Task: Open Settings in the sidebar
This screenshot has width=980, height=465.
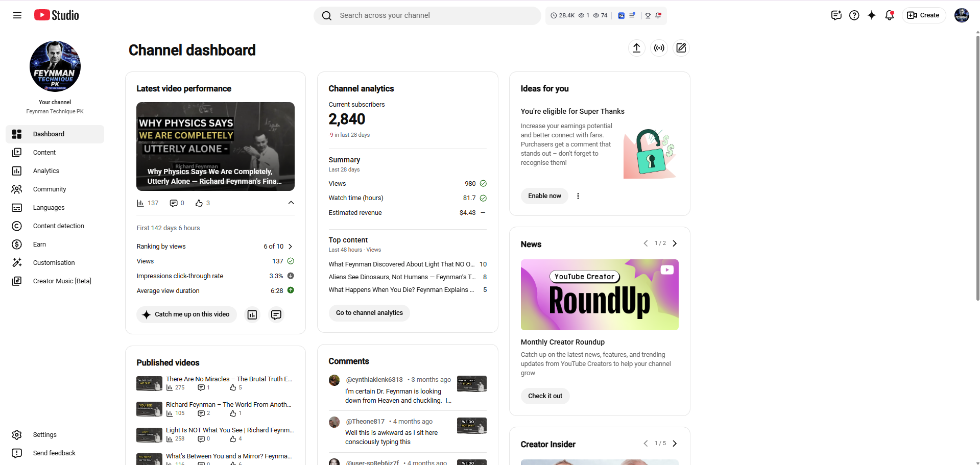Action: click(55, 435)
